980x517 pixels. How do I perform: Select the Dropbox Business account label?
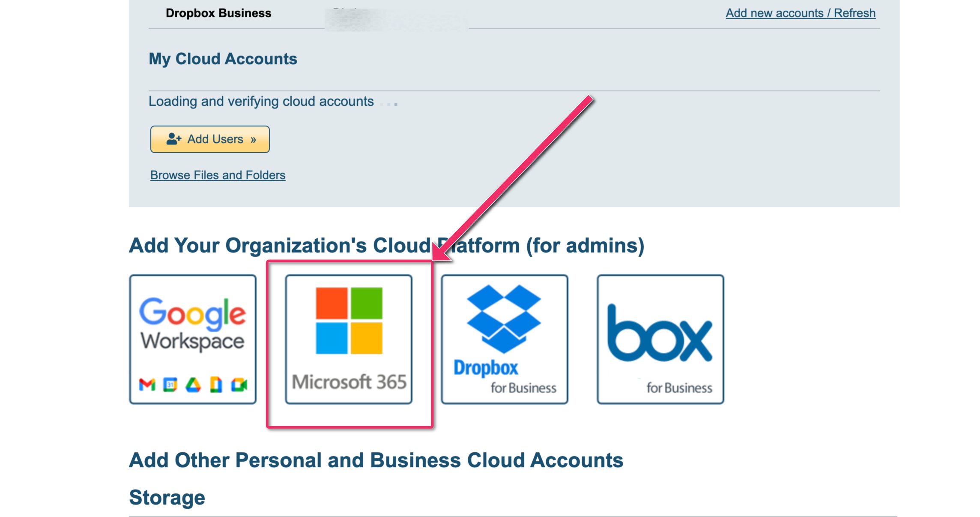218,13
